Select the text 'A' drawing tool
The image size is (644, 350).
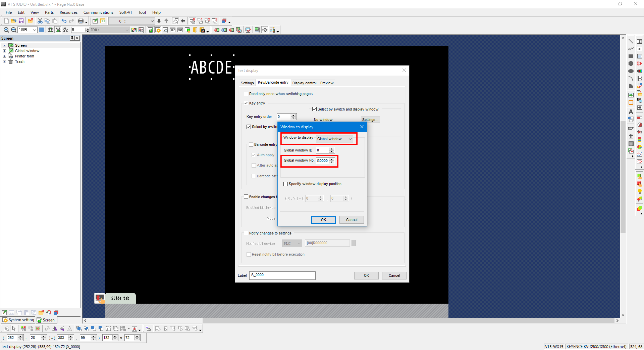coord(631,112)
